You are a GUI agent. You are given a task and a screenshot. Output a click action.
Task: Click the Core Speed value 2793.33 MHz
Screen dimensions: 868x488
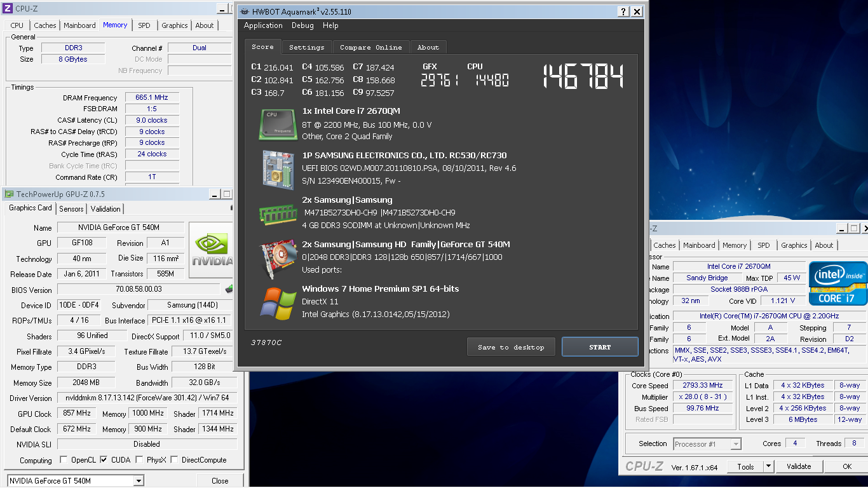(703, 386)
